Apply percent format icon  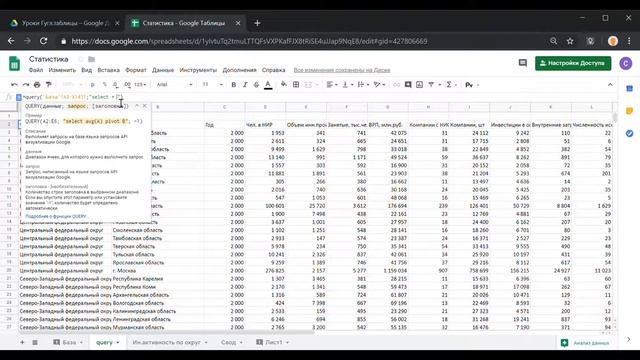tap(104, 85)
